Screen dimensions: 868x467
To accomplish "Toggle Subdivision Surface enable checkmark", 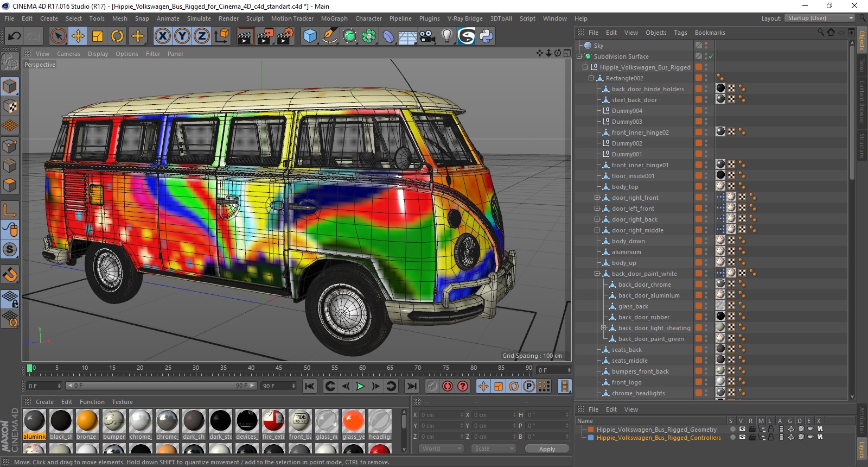I will 711,56.
